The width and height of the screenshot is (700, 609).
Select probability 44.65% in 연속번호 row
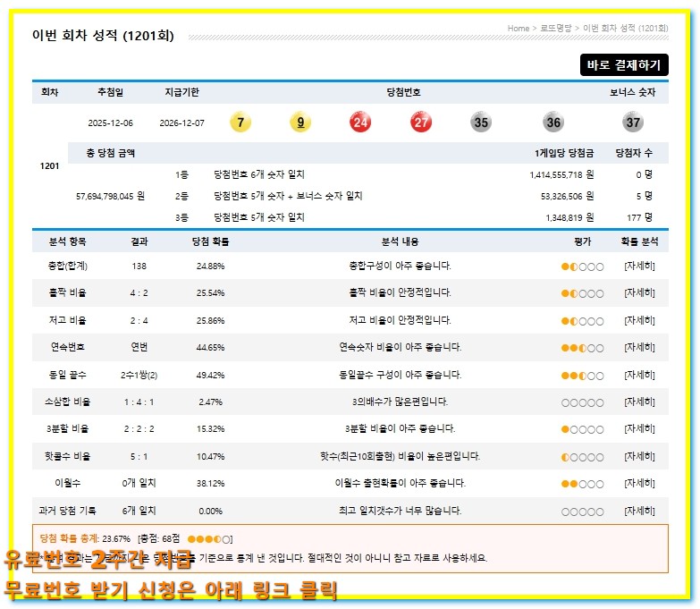click(210, 347)
